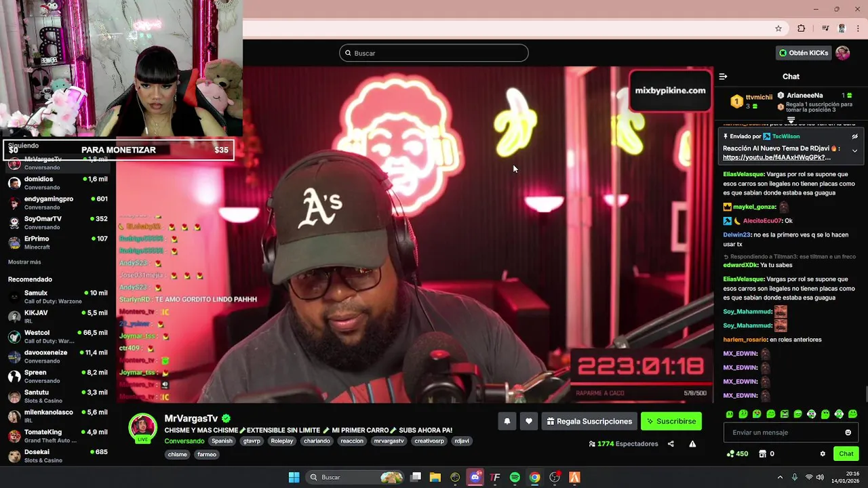Open the pinned youtu.be link

776,157
